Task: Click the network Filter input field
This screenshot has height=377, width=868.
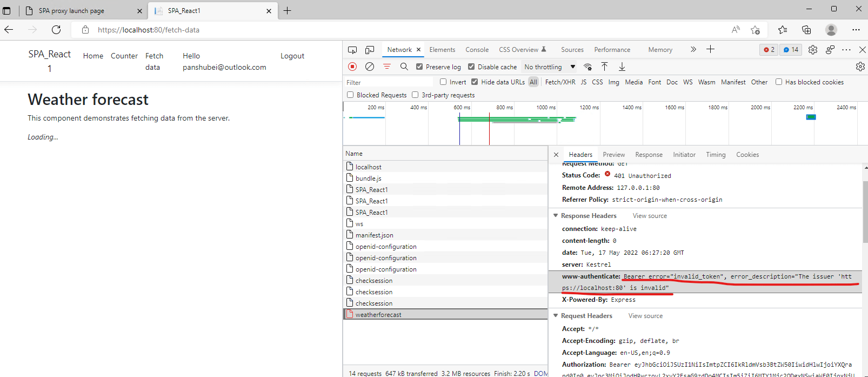Action: tap(388, 82)
